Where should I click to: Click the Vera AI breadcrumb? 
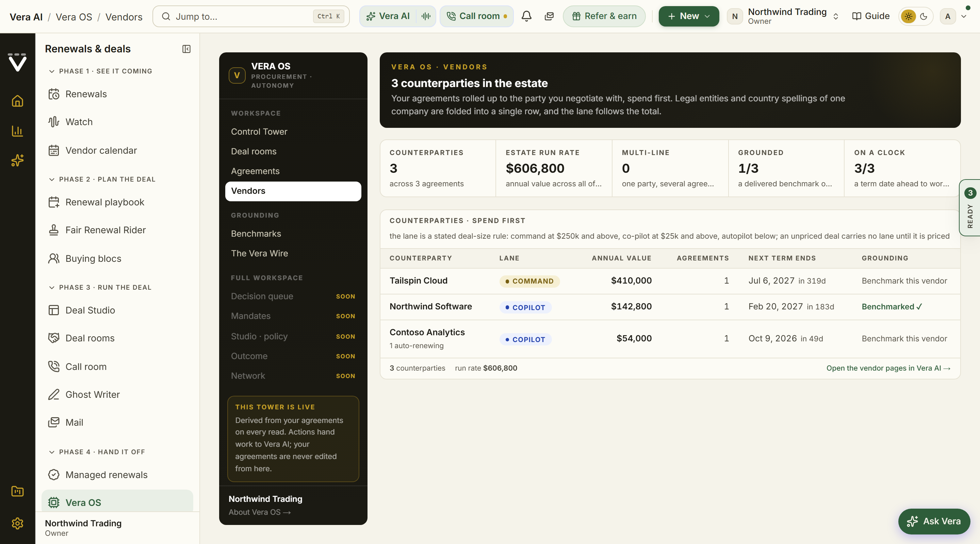(26, 17)
